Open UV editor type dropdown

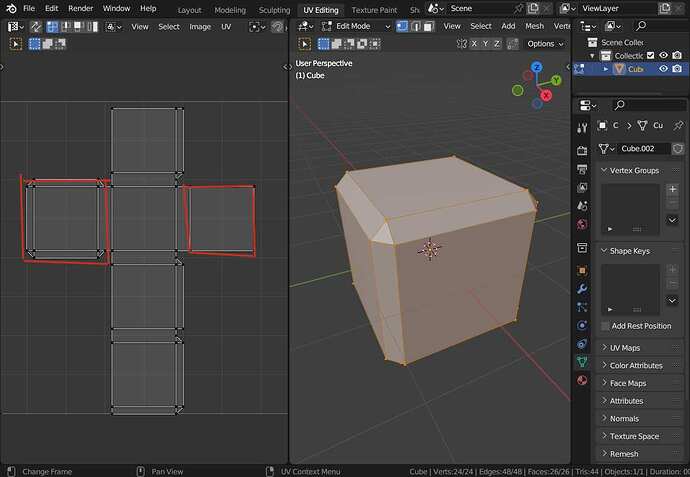click(x=16, y=27)
